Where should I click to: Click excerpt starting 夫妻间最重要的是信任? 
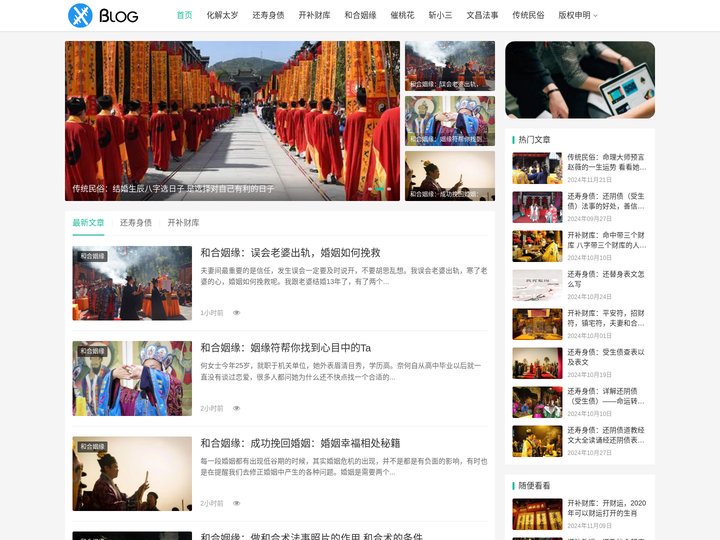tap(343, 276)
